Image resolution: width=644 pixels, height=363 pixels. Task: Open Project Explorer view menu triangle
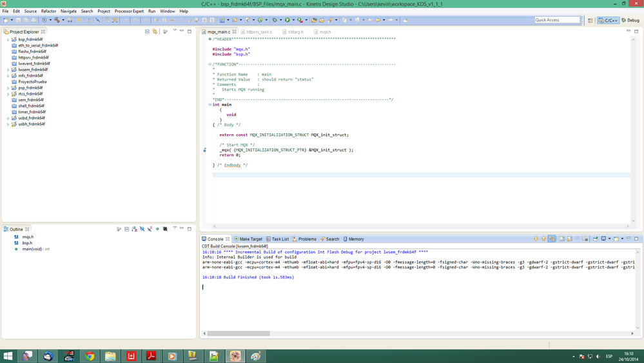(x=175, y=30)
